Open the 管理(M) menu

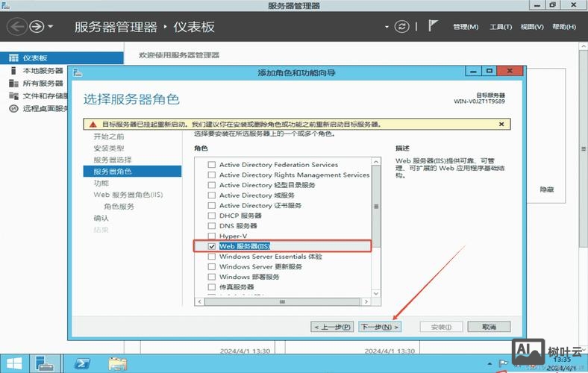click(466, 27)
